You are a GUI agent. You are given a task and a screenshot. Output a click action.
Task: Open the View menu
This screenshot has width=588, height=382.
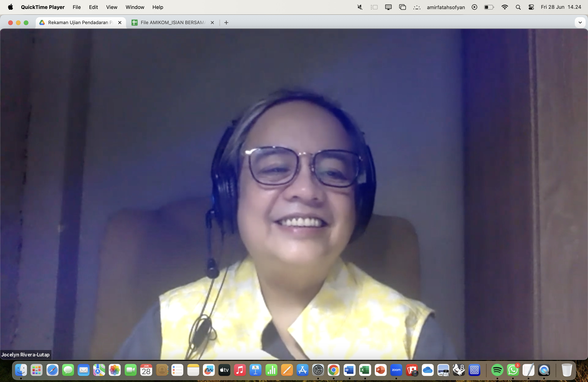111,7
